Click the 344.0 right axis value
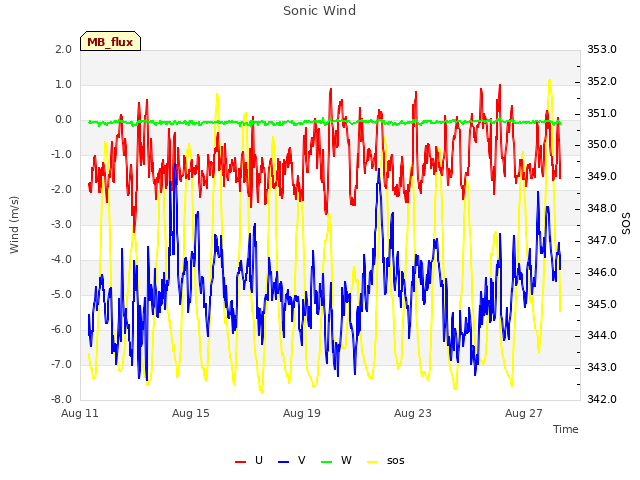This screenshot has height=480, width=640. point(602,336)
